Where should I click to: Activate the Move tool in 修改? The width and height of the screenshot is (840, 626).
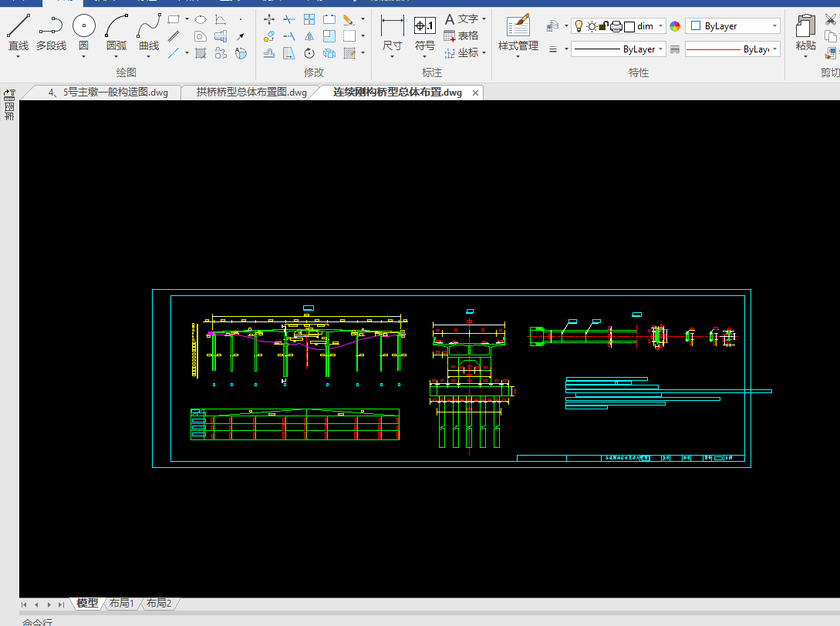(x=269, y=20)
